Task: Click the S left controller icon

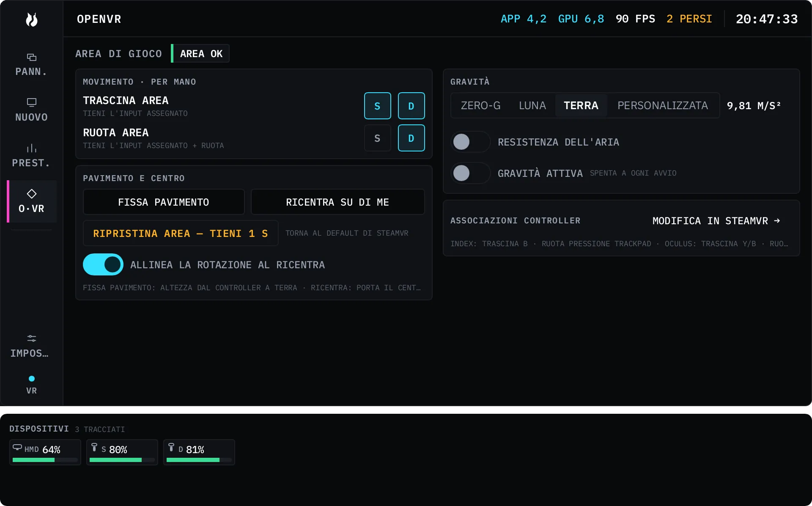Action: pyautogui.click(x=94, y=447)
